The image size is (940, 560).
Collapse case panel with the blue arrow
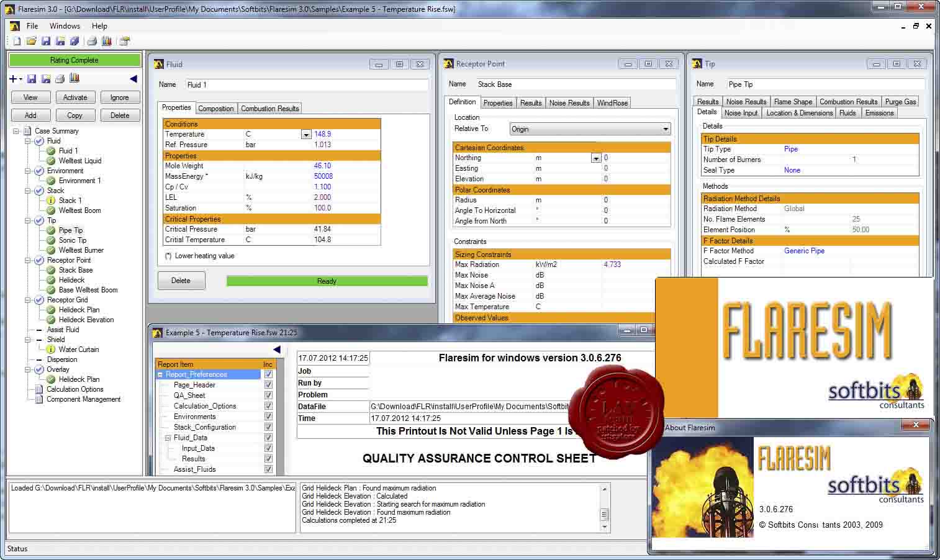pos(133,79)
